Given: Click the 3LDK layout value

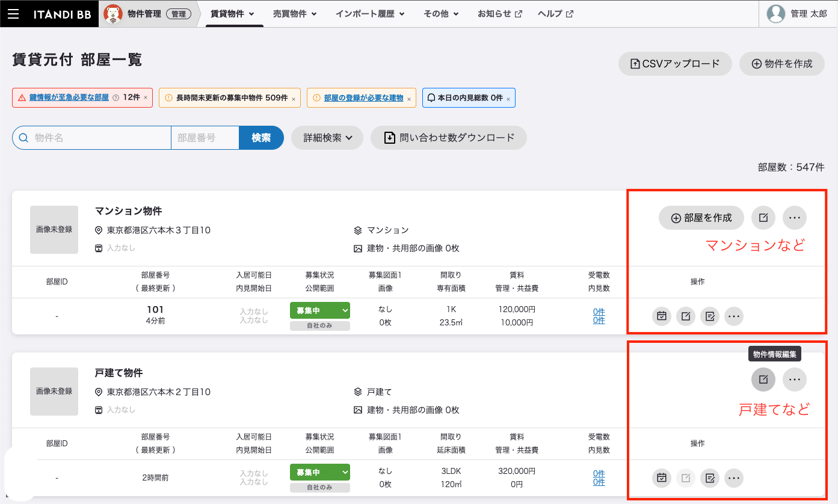Looking at the screenshot, I should pyautogui.click(x=451, y=471).
